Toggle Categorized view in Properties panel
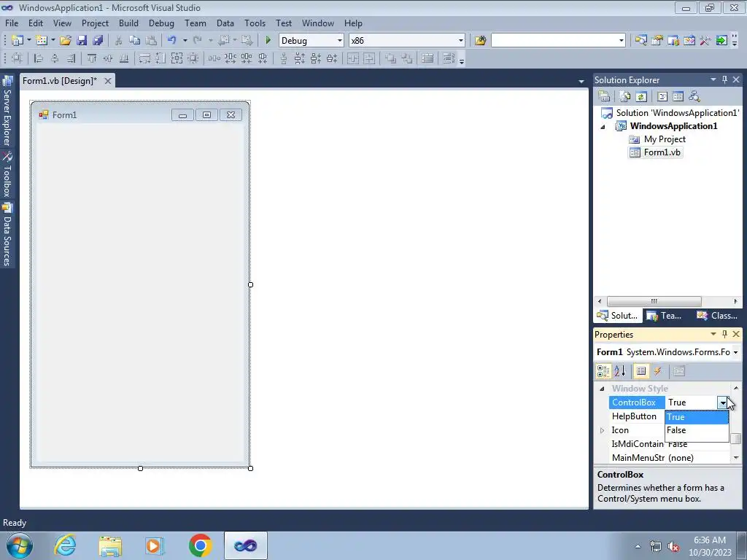 [603, 371]
